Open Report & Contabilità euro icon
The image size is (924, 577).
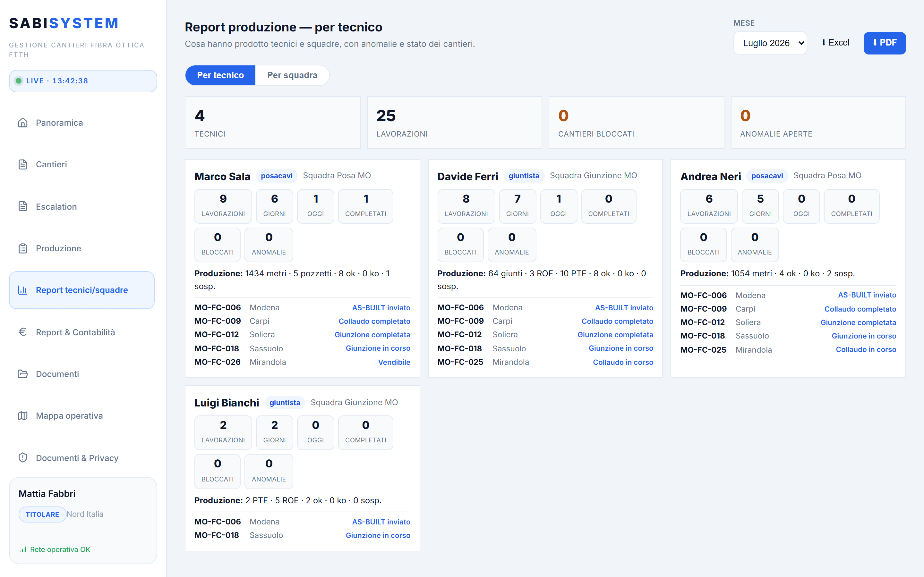23,332
